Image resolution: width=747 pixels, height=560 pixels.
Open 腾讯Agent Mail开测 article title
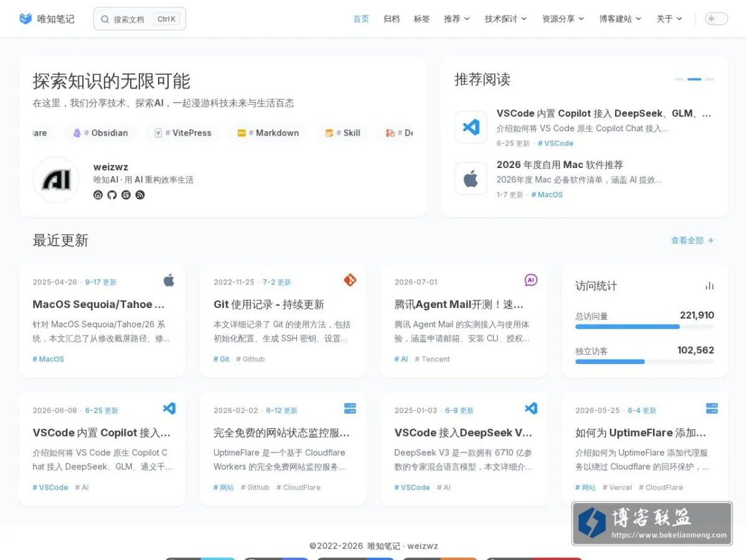pyautogui.click(x=459, y=304)
